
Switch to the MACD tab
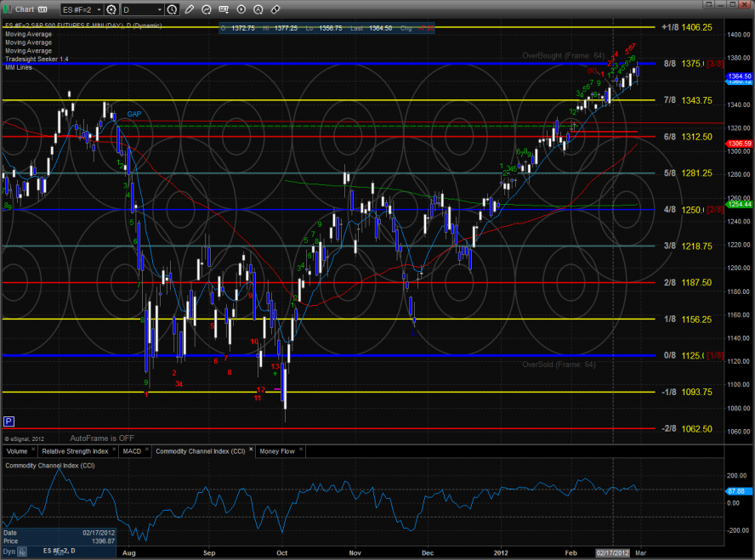click(x=131, y=451)
